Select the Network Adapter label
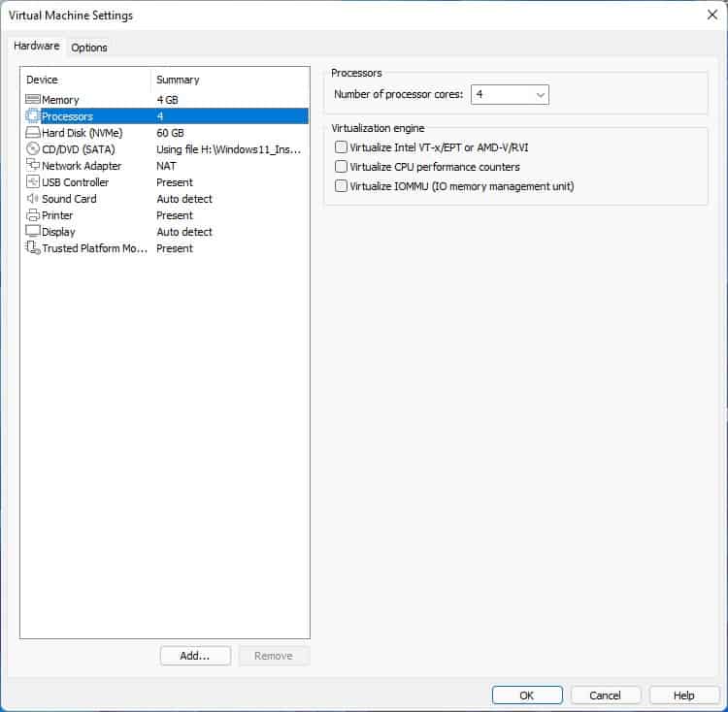The width and height of the screenshot is (728, 712). [82, 166]
